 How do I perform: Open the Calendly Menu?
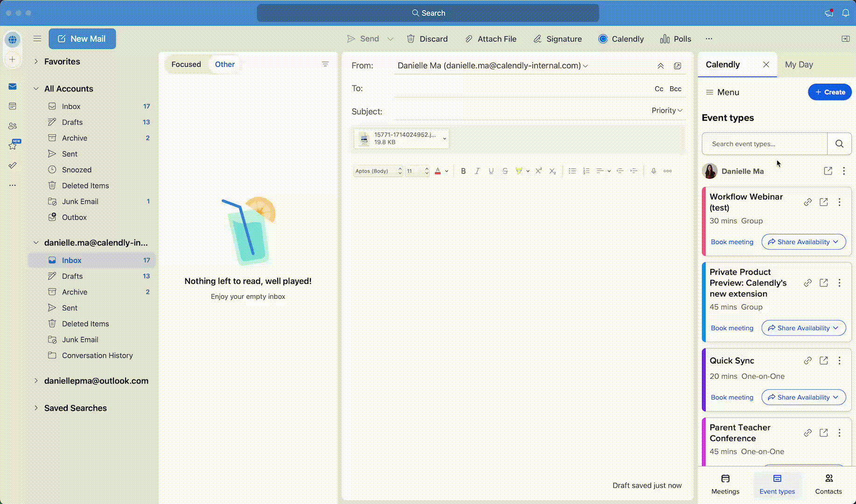click(723, 92)
